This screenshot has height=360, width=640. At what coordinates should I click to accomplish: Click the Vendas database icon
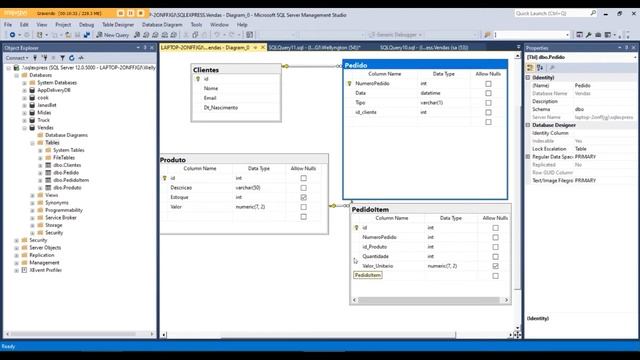[32, 128]
